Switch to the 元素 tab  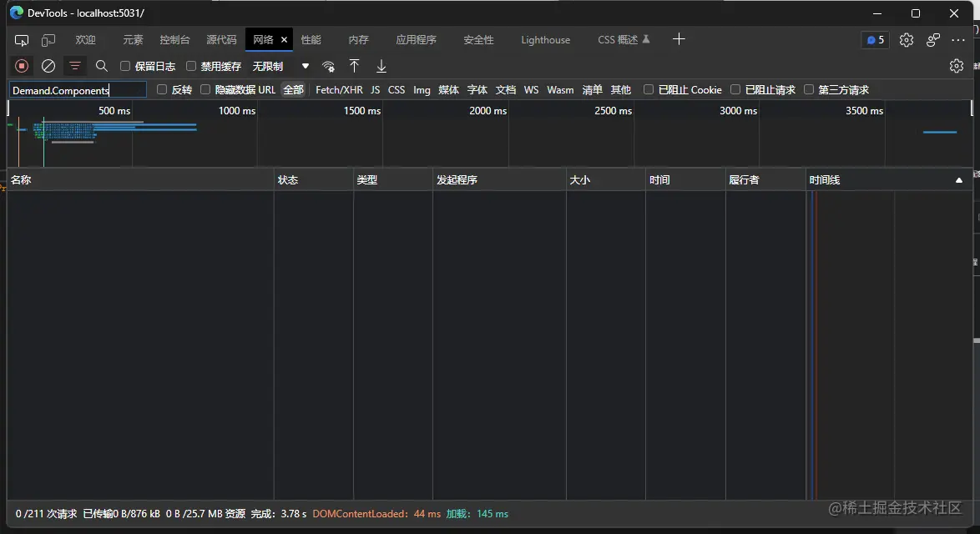tap(133, 40)
